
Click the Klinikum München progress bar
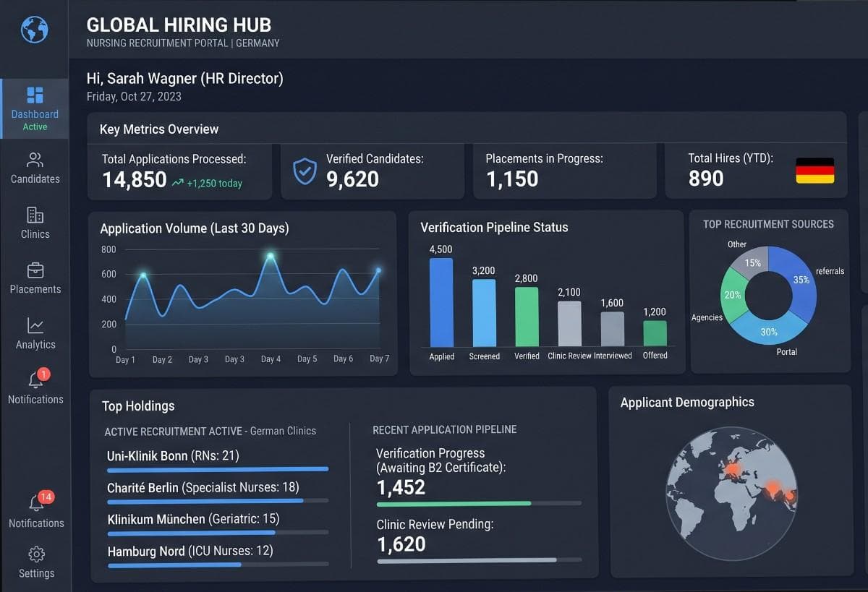[x=218, y=533]
